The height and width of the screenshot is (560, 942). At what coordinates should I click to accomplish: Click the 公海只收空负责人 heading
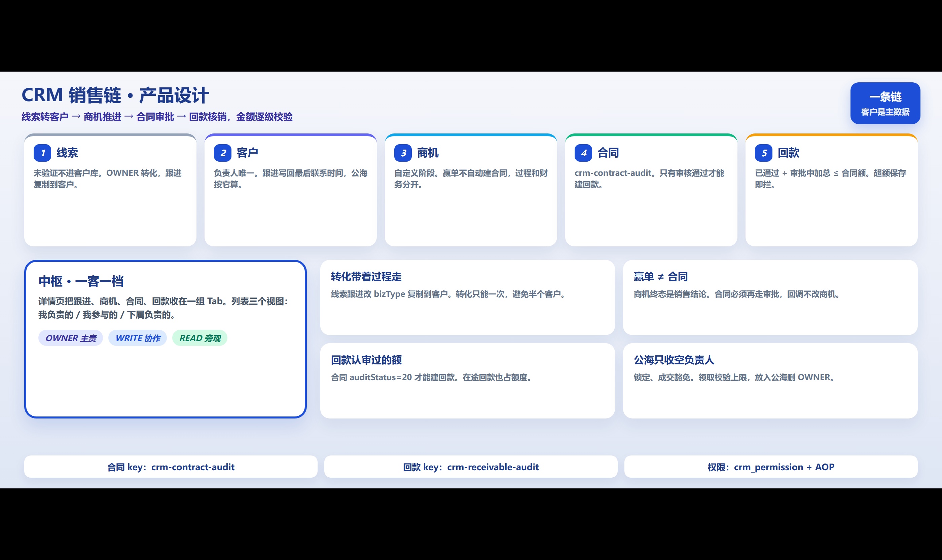[x=674, y=360]
